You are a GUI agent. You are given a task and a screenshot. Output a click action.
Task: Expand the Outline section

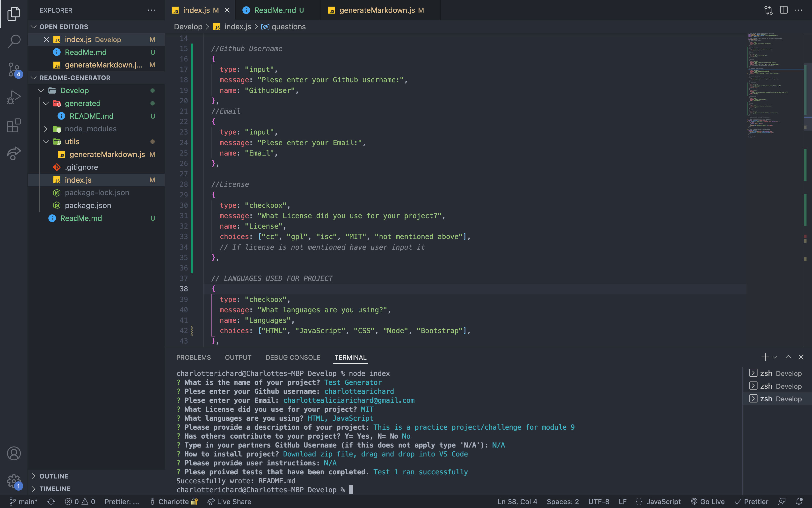[x=34, y=476]
